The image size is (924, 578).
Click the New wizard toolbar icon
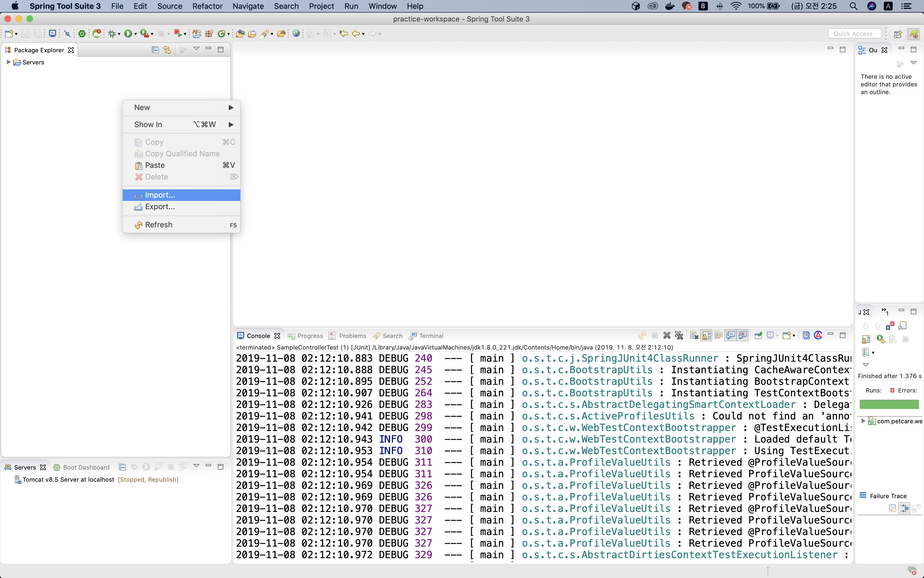click(x=9, y=34)
